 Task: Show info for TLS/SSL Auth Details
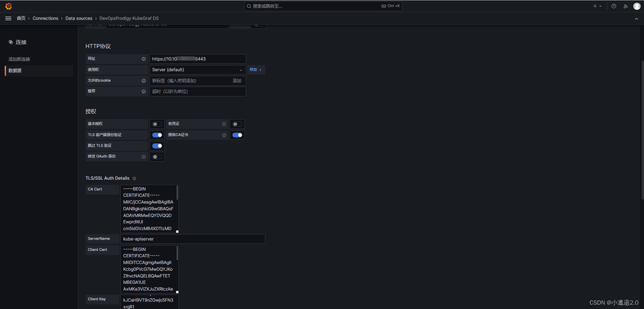[x=134, y=178]
